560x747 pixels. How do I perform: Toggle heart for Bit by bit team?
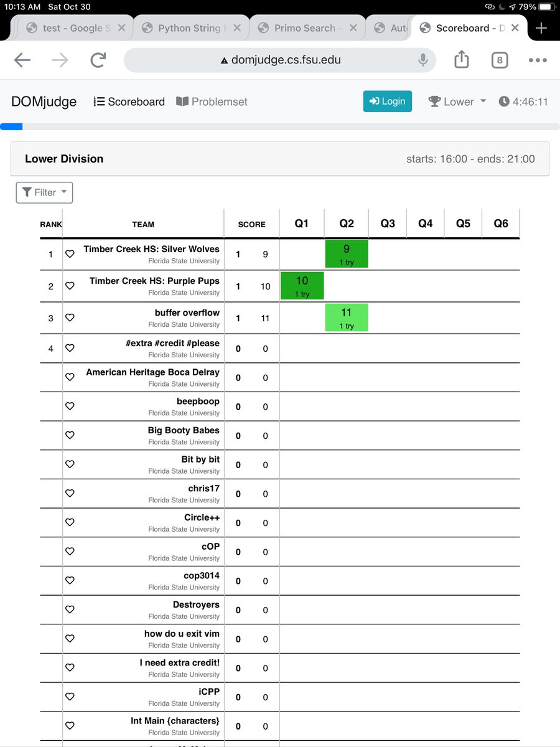point(70,464)
